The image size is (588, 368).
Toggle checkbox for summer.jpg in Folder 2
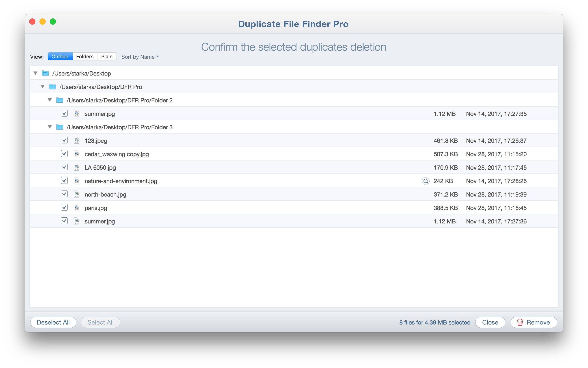click(x=64, y=114)
